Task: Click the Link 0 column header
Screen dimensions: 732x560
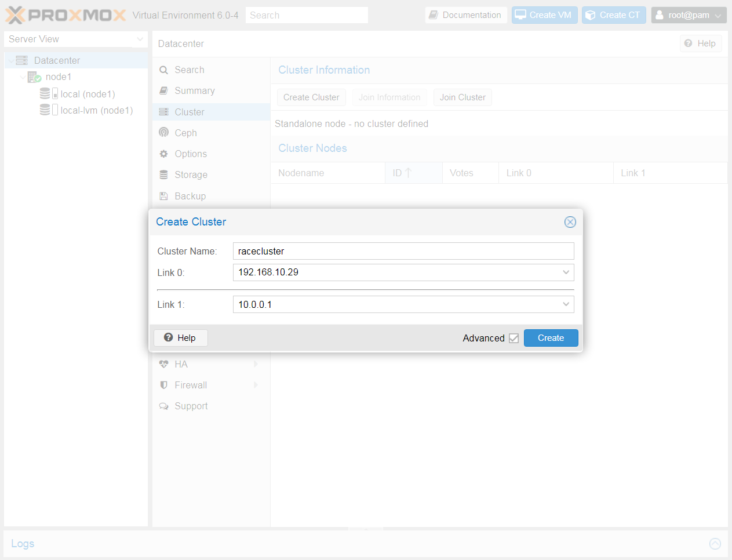Action: coord(556,173)
